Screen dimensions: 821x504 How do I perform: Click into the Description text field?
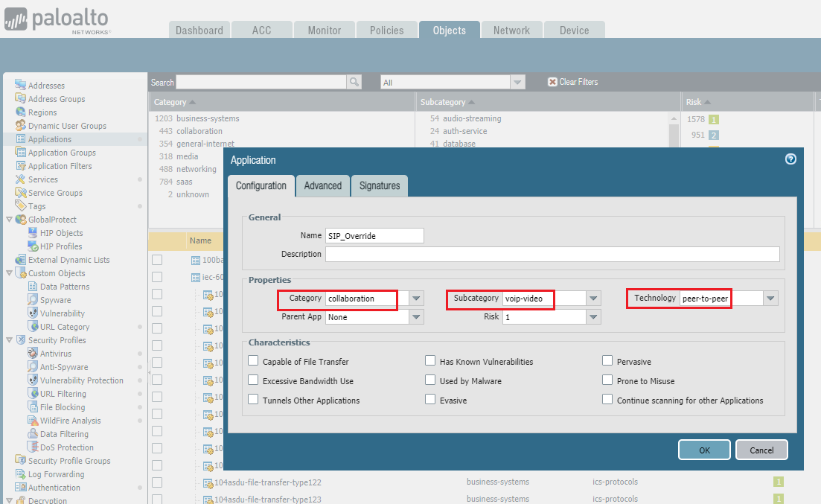(552, 254)
